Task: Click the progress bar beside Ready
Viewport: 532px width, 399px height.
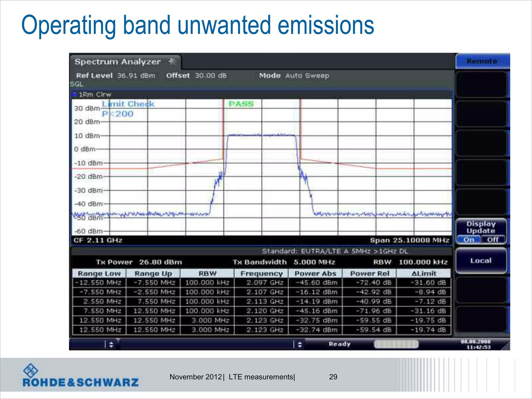Action: click(396, 344)
